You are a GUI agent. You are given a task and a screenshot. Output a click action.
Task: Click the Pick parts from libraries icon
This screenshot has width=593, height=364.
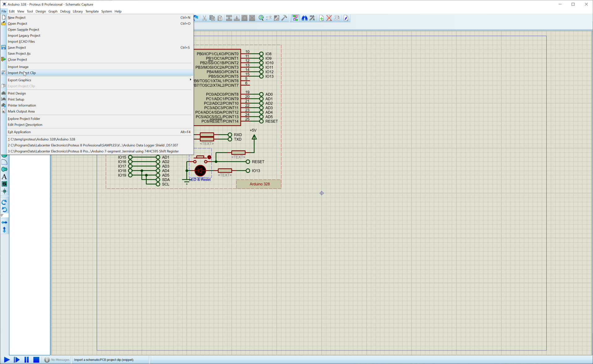coord(261,18)
